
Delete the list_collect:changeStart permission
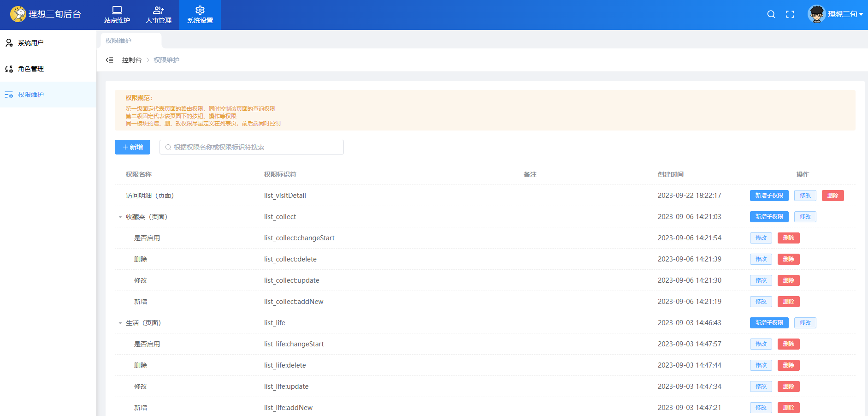tap(788, 238)
